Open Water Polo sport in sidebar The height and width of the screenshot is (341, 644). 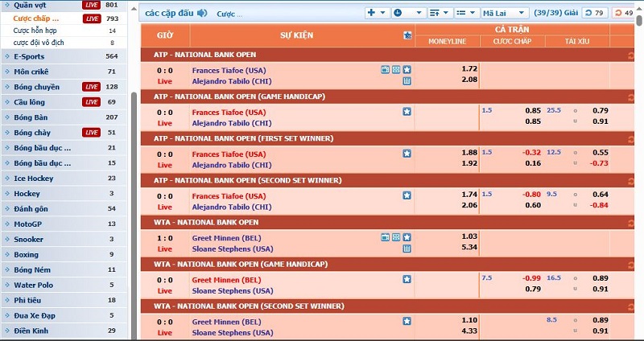point(33,285)
